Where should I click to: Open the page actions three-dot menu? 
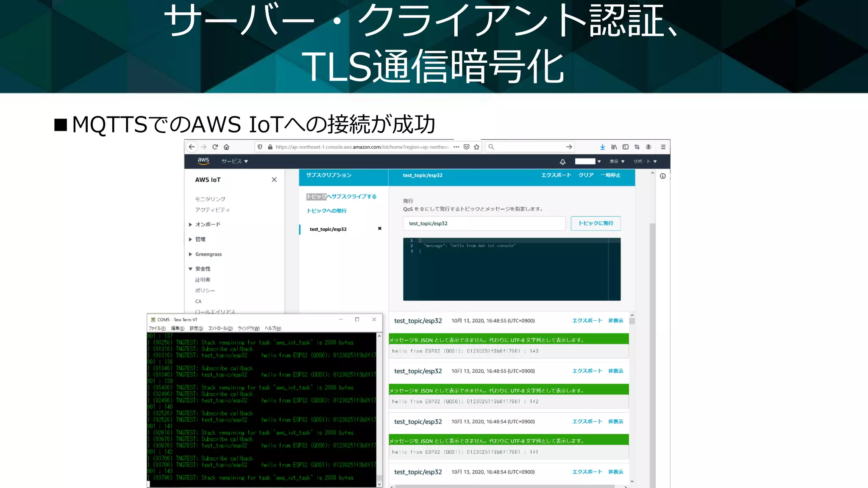pyautogui.click(x=456, y=147)
